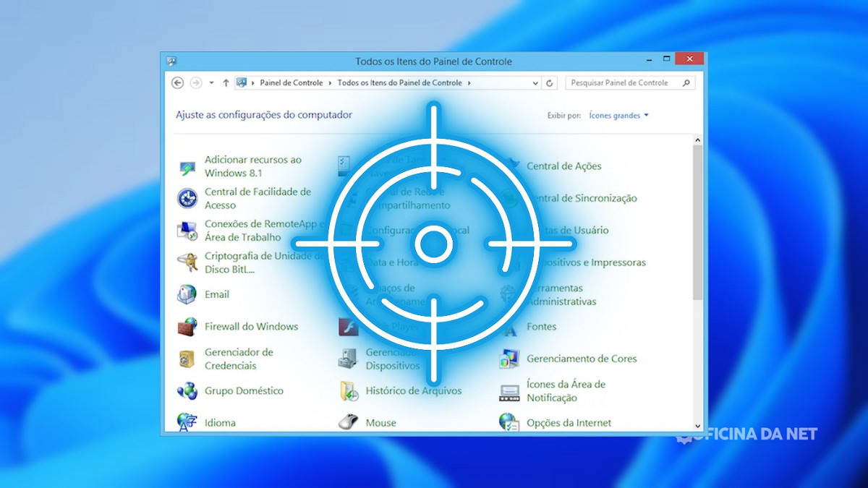The height and width of the screenshot is (488, 868).
Task: Click the Gerenciamento de Cores icon
Action: click(x=510, y=359)
